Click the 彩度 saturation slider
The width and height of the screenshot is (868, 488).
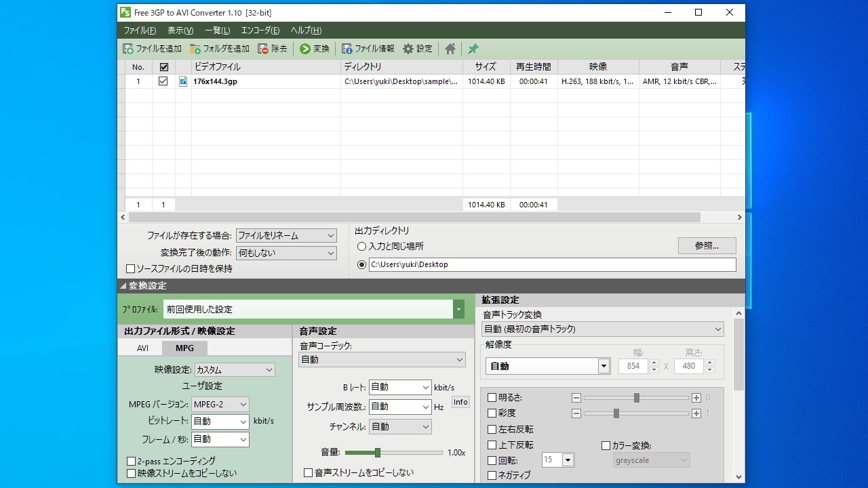[x=636, y=413]
